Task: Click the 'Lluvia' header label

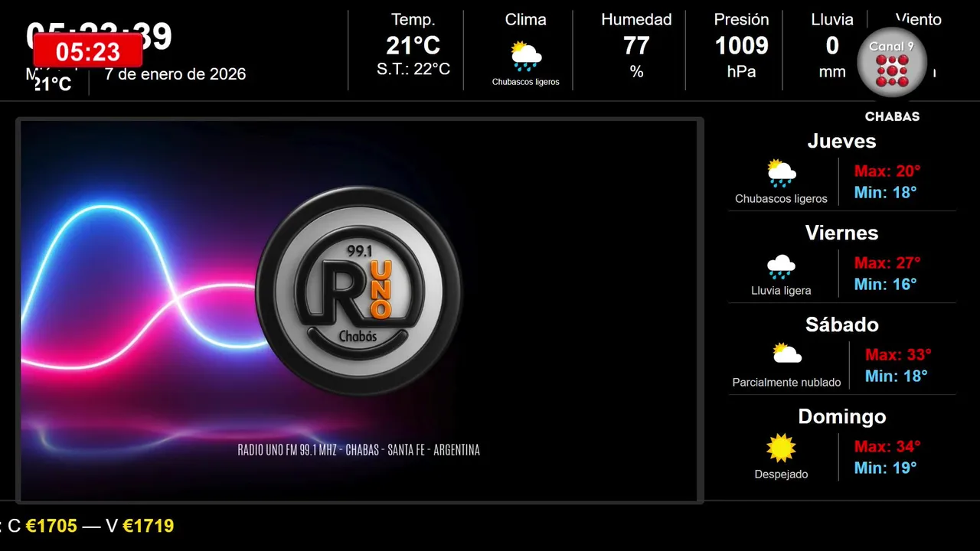Action: (832, 20)
